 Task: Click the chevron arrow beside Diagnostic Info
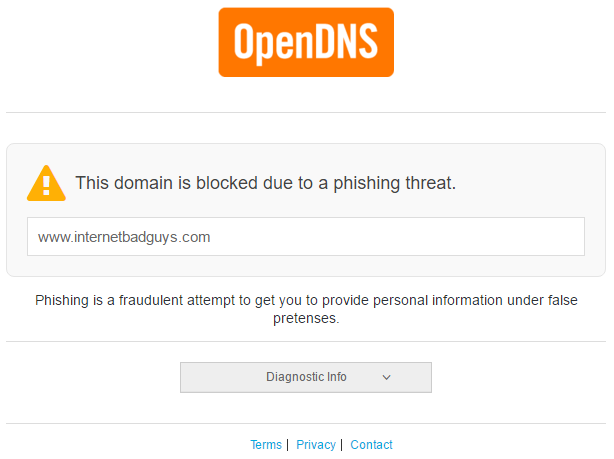(x=386, y=378)
